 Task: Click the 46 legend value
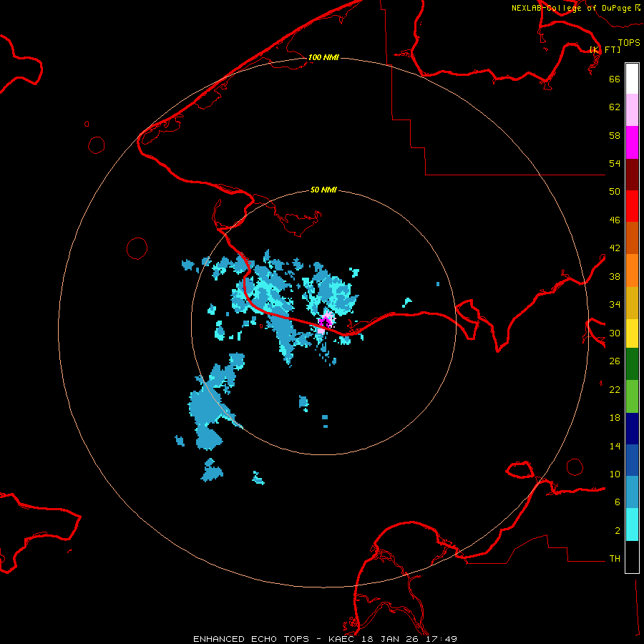pyautogui.click(x=615, y=220)
